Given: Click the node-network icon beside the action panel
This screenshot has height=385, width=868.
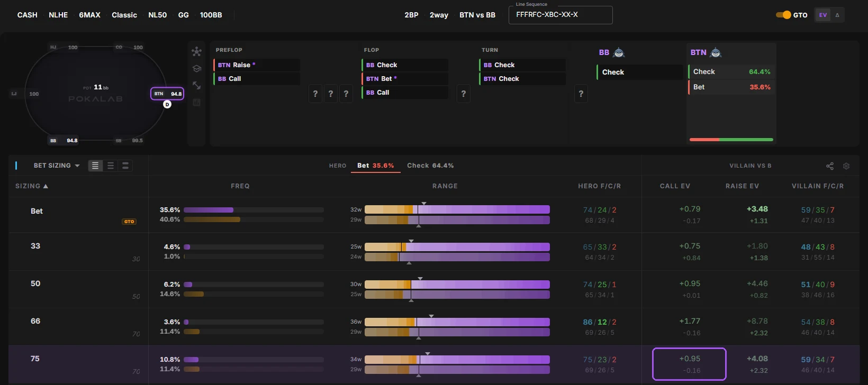Looking at the screenshot, I should tap(196, 51).
